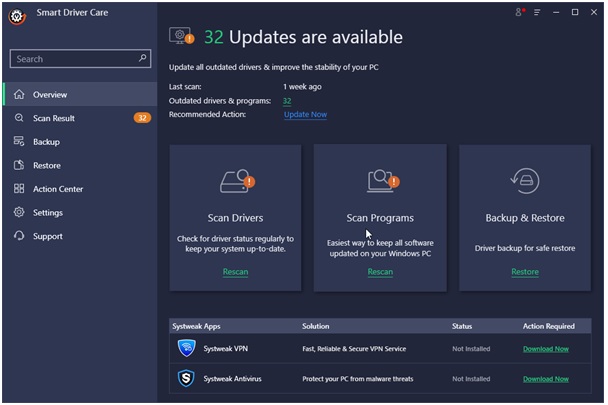Click the Smart Driver Care logo icon
This screenshot has width=608, height=405.
point(17,17)
